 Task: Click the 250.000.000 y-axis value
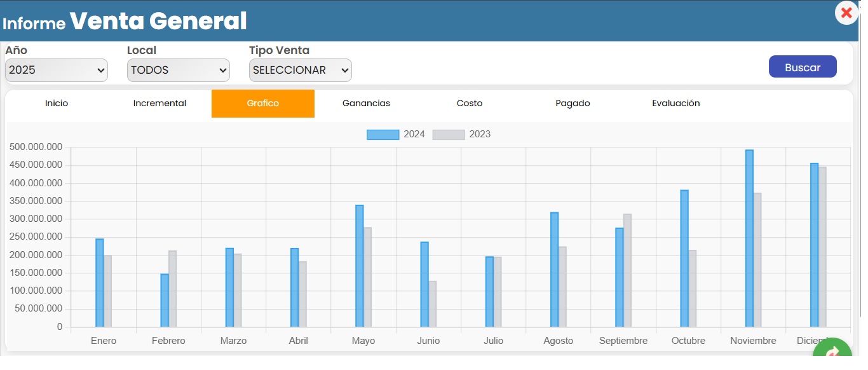point(36,236)
